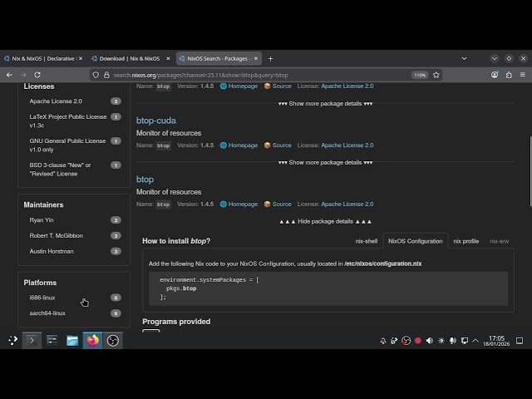The image size is (532, 399).
Task: Click the 17:05 clock in taskbar
Action: 496,341
